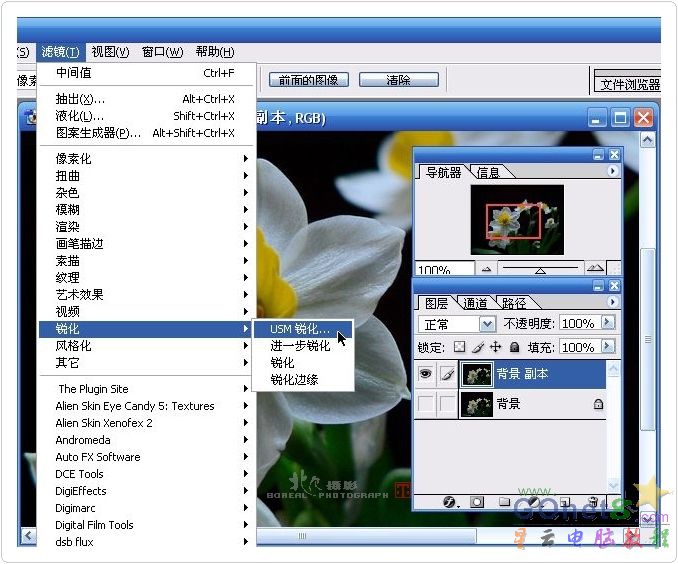Show the 背景 layer via visibility box
The height and width of the screenshot is (564, 678).
[x=426, y=404]
